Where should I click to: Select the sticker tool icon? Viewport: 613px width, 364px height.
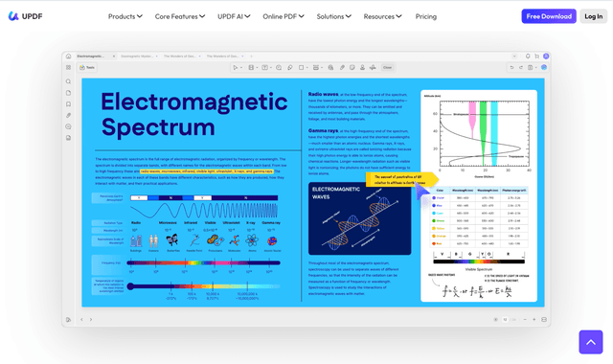click(352, 68)
